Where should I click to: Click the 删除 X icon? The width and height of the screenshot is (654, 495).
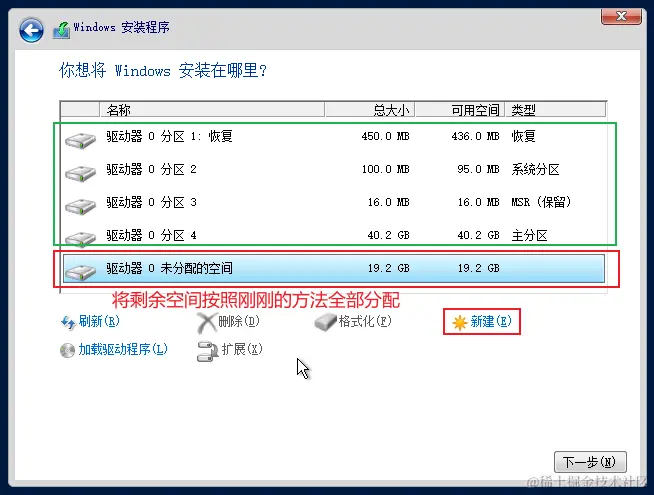(206, 323)
